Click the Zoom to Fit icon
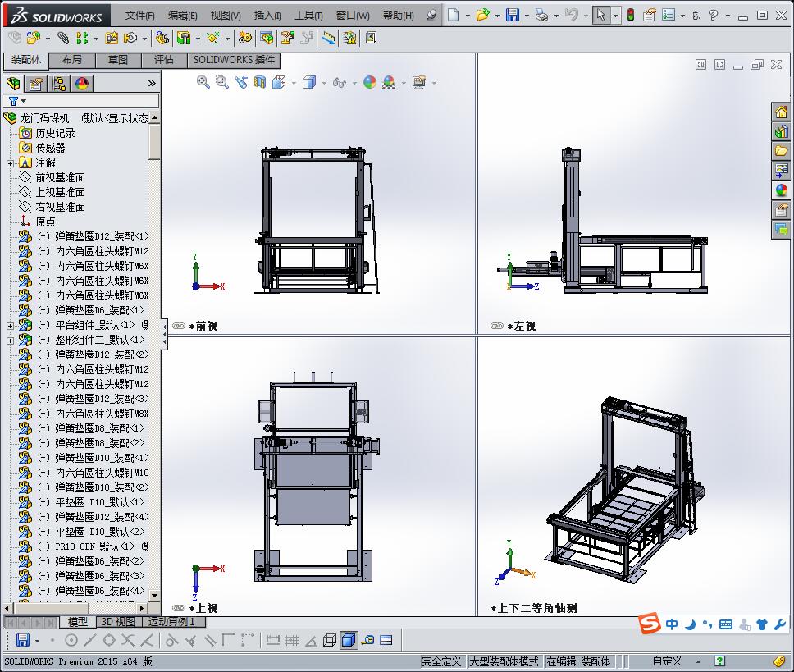Viewport: 794px width, 672px height. click(203, 82)
